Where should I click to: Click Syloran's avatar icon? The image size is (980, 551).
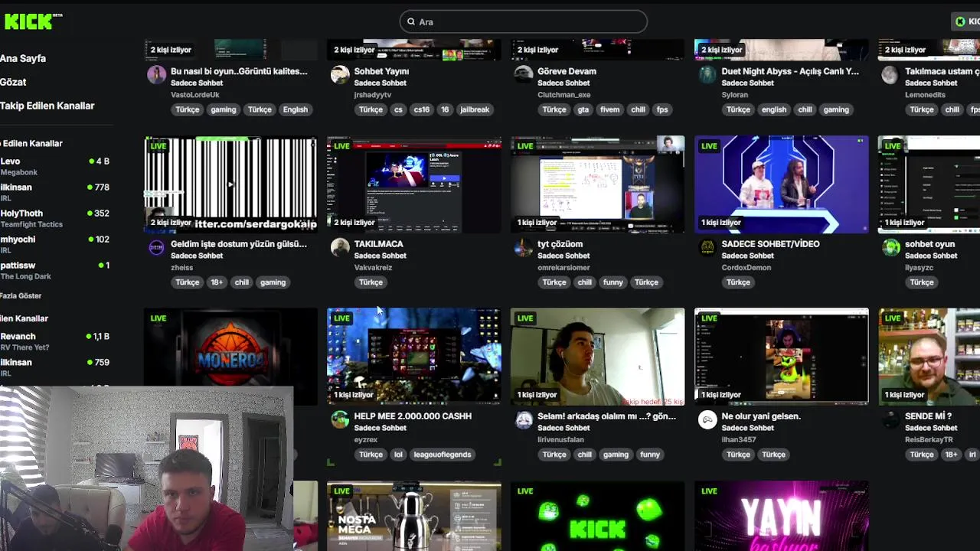[707, 74]
